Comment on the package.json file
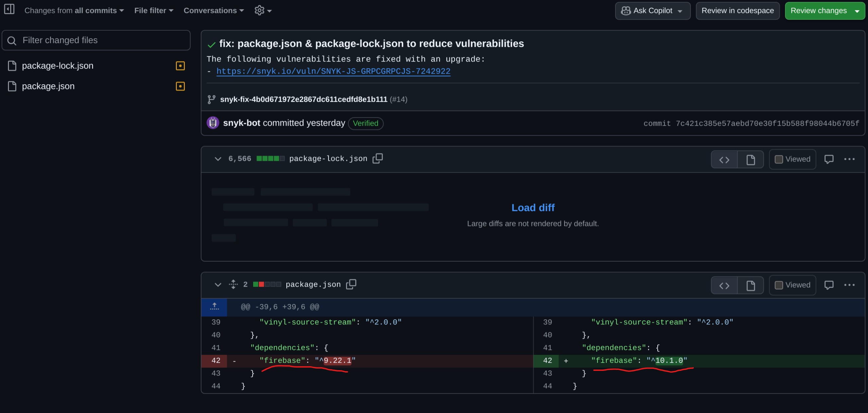 [x=829, y=285]
